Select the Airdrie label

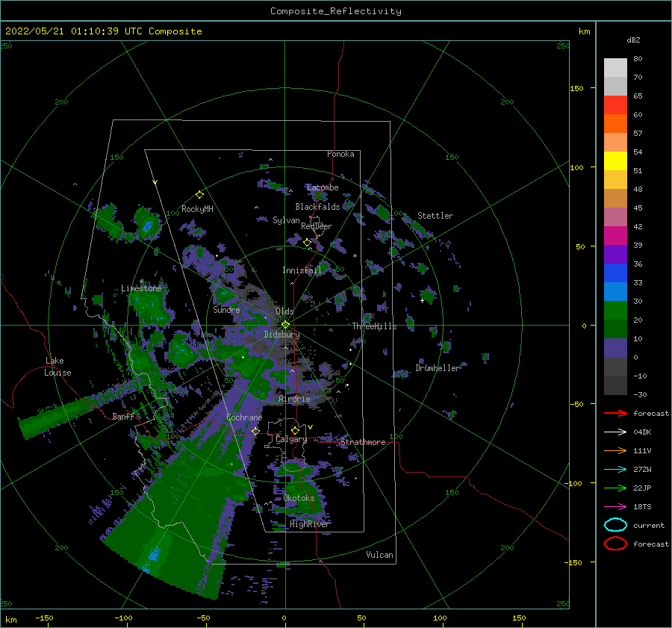(x=294, y=399)
